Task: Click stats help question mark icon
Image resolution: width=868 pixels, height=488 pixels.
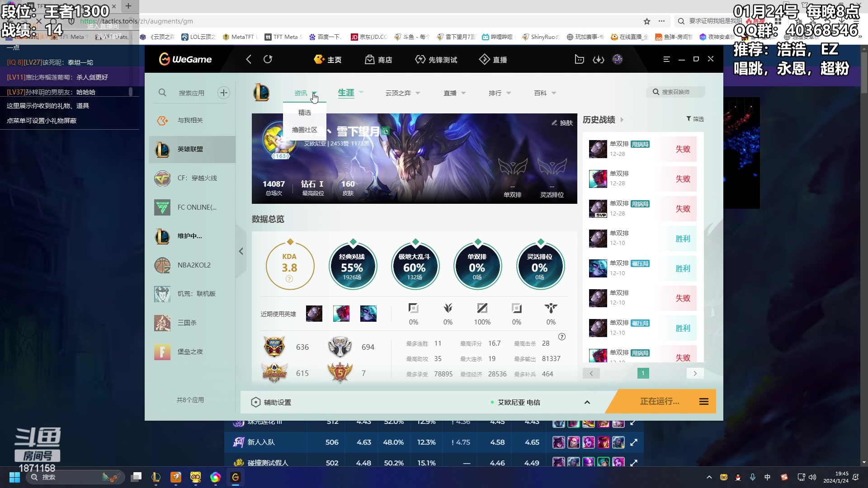Action: 562,337
